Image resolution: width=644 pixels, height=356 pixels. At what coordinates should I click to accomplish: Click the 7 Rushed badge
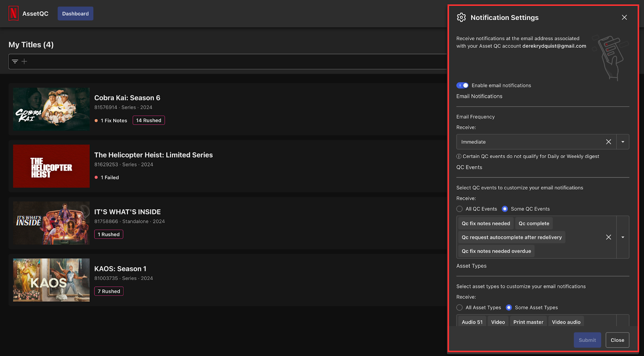click(x=109, y=291)
